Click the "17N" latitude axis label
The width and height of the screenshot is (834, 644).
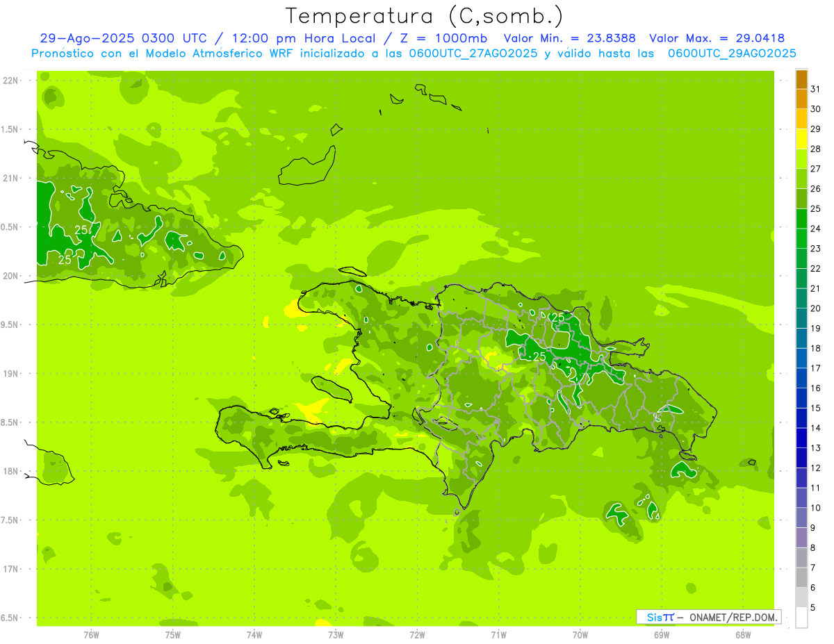(12, 570)
